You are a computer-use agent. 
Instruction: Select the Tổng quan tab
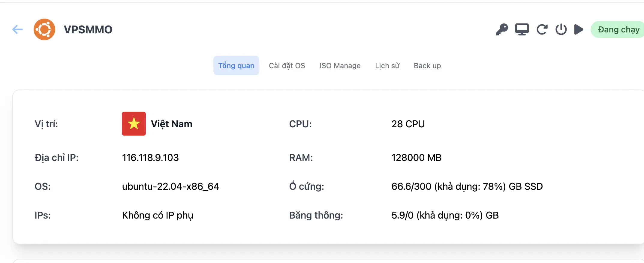point(236,65)
